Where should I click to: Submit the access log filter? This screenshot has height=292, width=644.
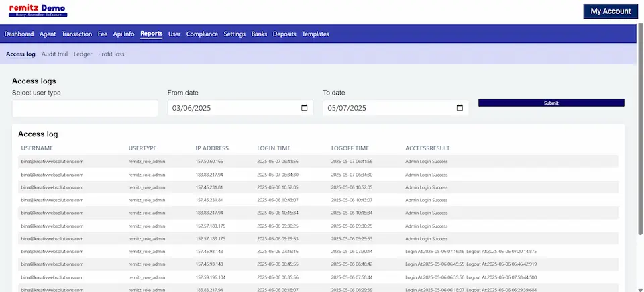click(551, 103)
